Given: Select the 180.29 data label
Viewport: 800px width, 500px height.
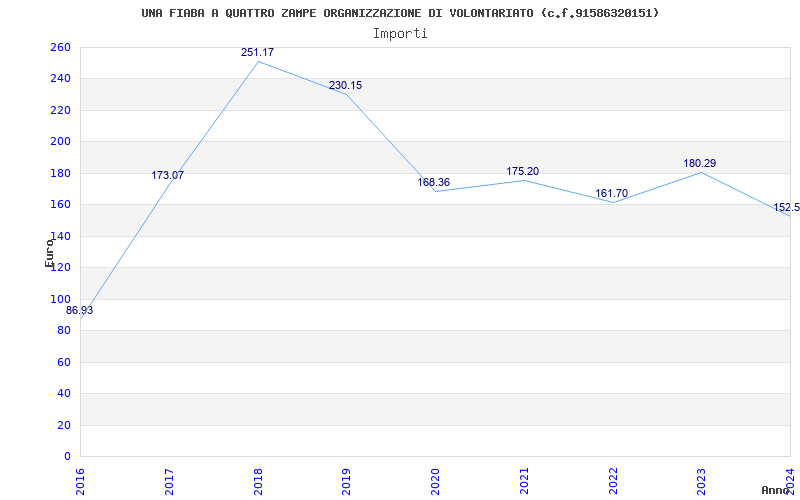Looking at the screenshot, I should click(x=699, y=163).
